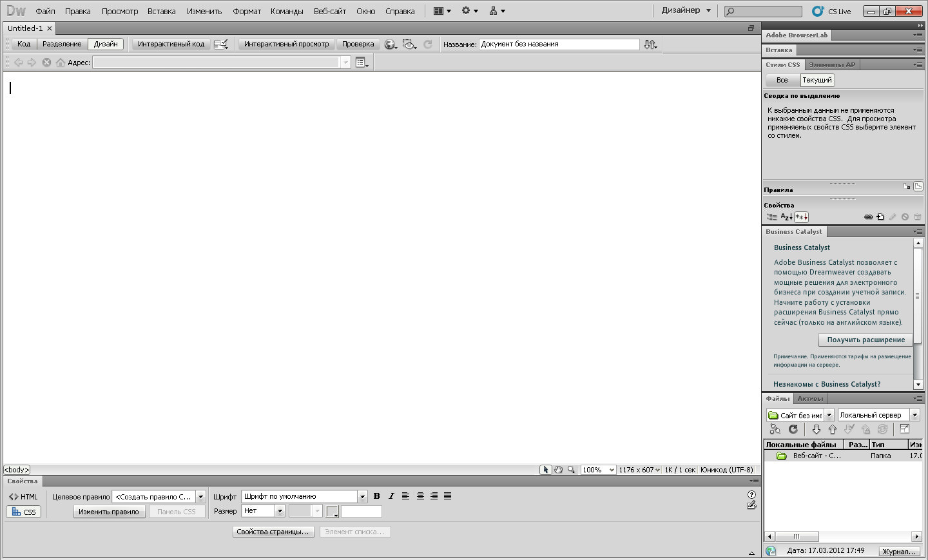
Task: Click the home icon beside address field
Action: 61,63
